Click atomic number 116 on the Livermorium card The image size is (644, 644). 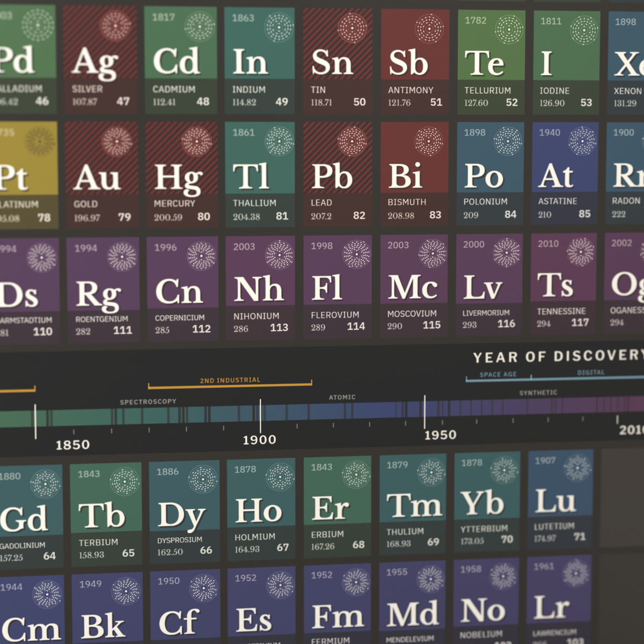pos(506,324)
